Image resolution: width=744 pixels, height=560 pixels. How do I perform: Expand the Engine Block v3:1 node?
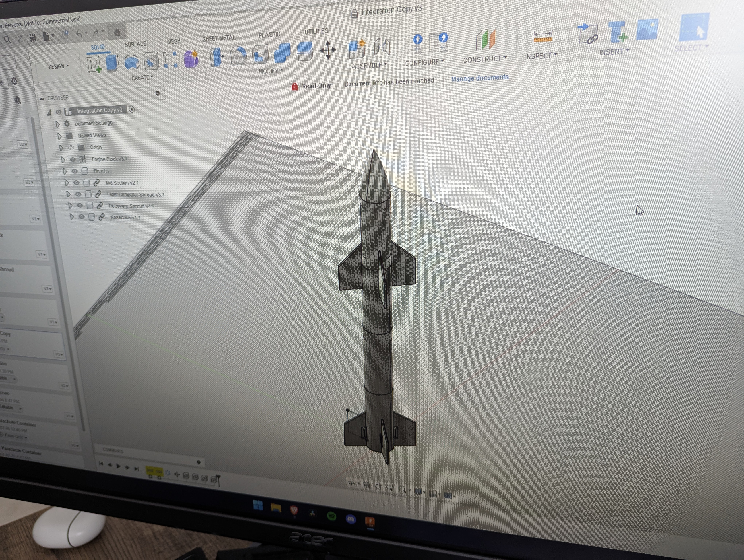click(x=63, y=160)
